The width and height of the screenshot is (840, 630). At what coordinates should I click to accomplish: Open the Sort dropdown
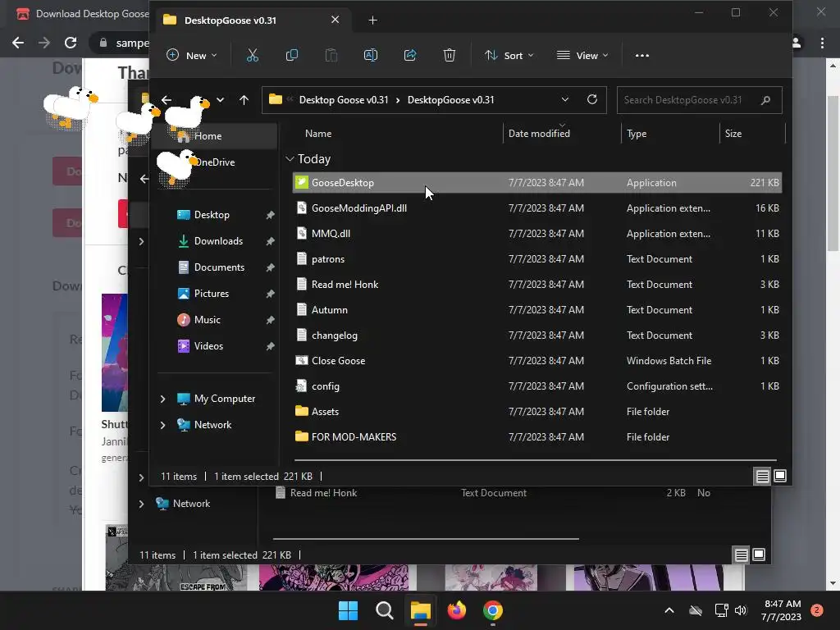point(509,55)
